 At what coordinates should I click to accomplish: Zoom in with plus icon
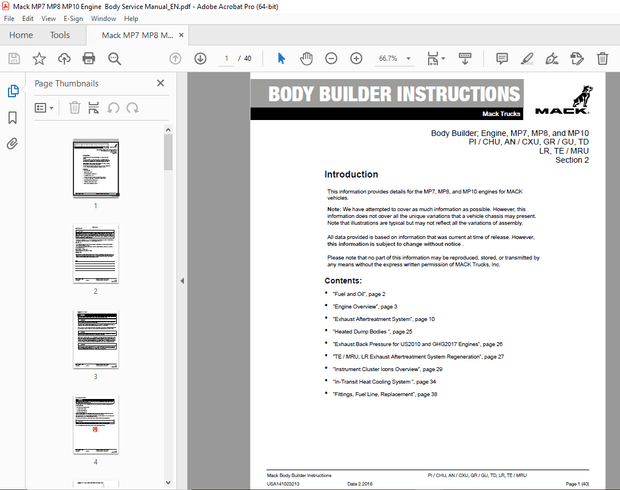coord(356,59)
